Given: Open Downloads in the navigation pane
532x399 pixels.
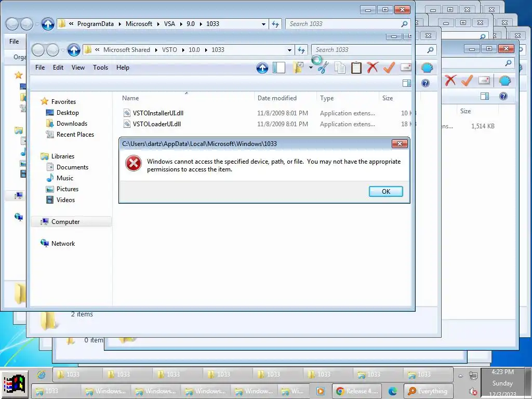Looking at the screenshot, I should pyautogui.click(x=72, y=124).
